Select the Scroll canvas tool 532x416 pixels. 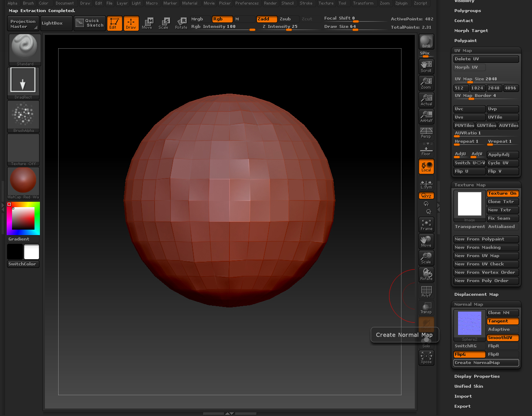(426, 66)
